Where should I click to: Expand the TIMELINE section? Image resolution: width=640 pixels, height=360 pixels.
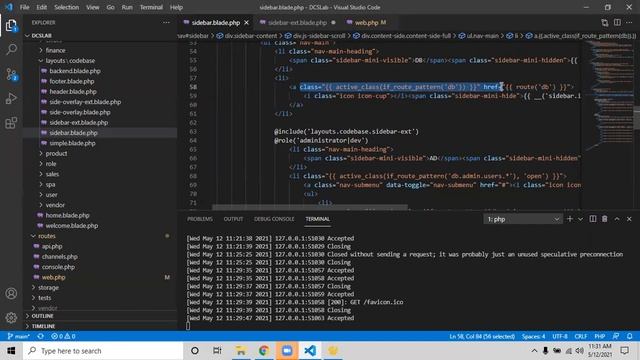[43, 326]
